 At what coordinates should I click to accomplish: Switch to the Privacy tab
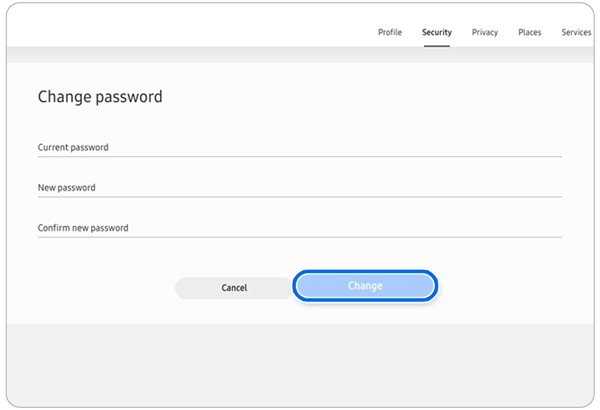coord(485,32)
